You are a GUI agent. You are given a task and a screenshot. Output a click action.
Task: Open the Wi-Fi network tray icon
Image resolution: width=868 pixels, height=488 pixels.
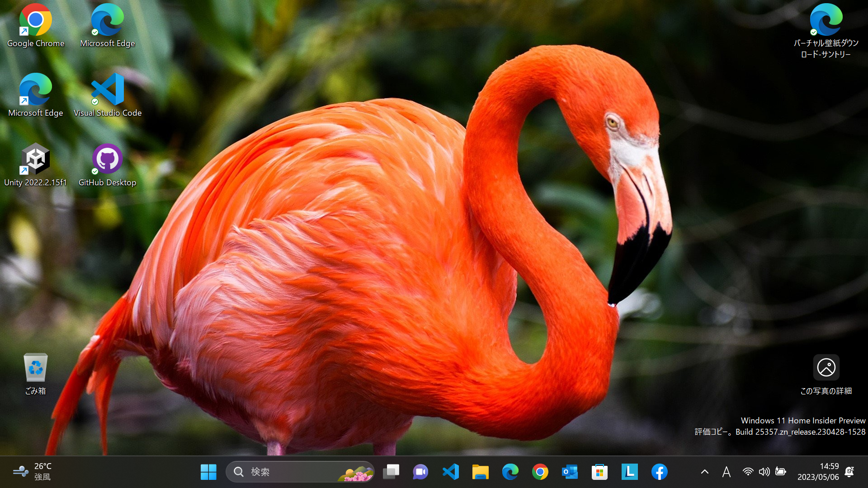748,472
